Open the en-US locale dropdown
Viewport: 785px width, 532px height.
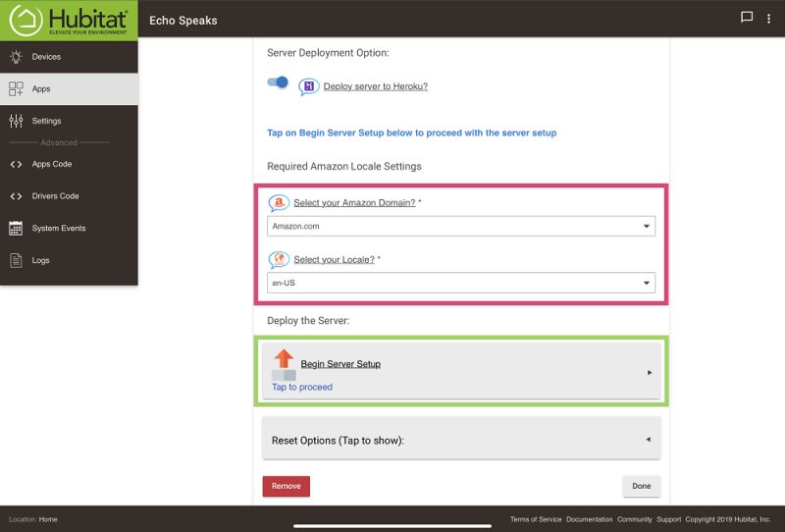461,283
